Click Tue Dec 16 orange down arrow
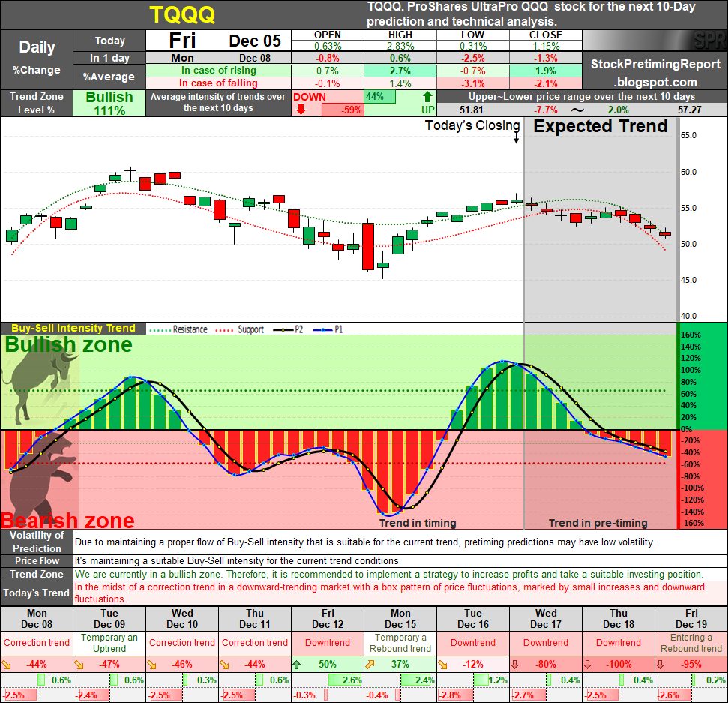 442,665
